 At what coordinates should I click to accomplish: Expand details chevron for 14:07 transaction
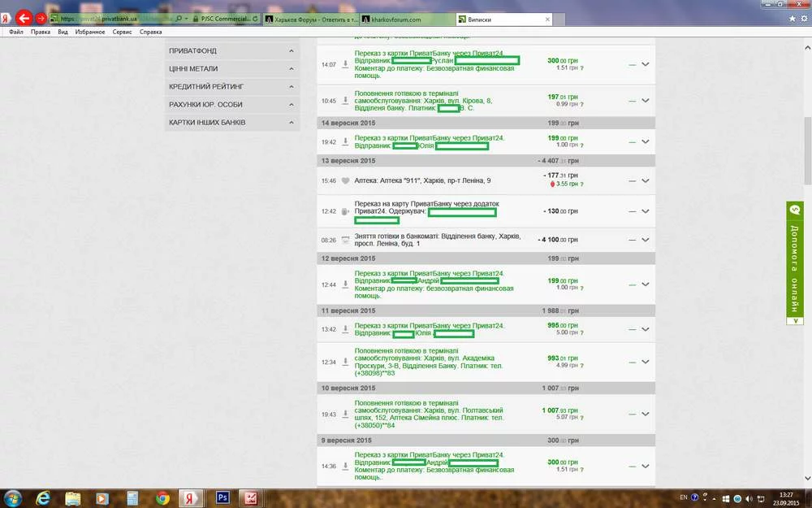pyautogui.click(x=646, y=64)
